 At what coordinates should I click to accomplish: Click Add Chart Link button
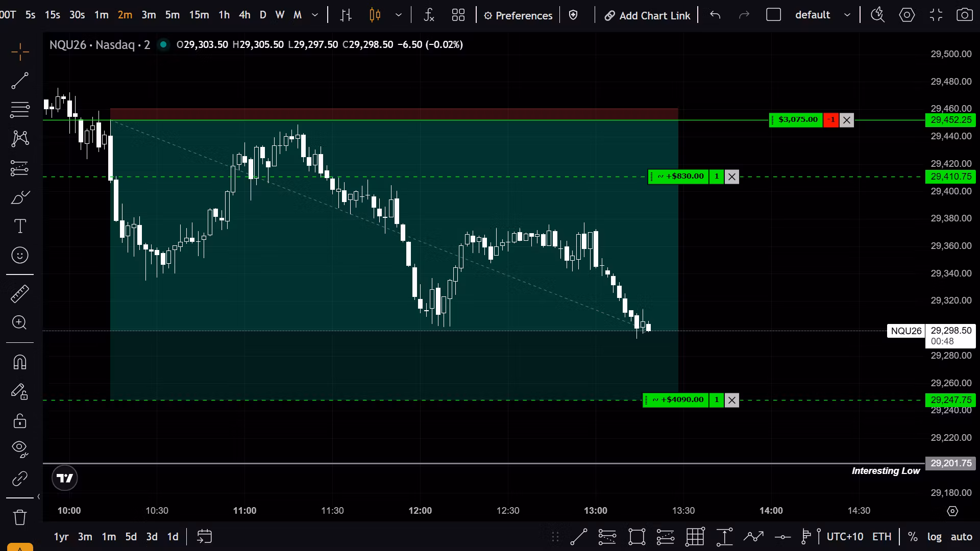(x=647, y=16)
